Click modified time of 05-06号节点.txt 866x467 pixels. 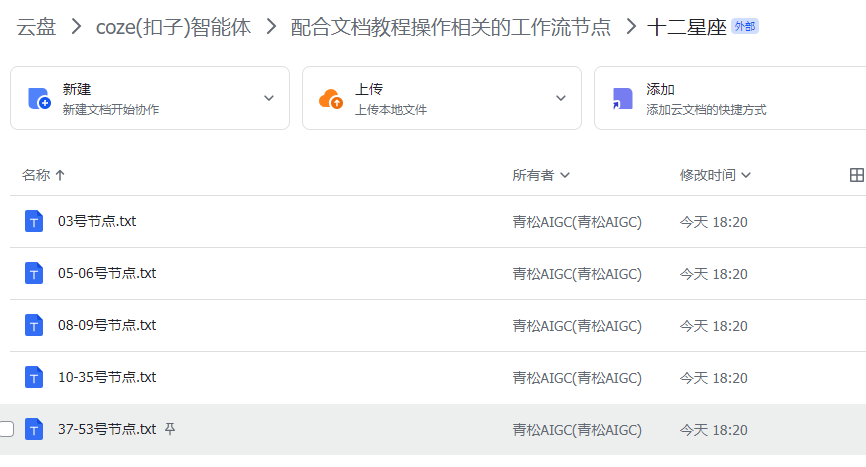tap(713, 274)
